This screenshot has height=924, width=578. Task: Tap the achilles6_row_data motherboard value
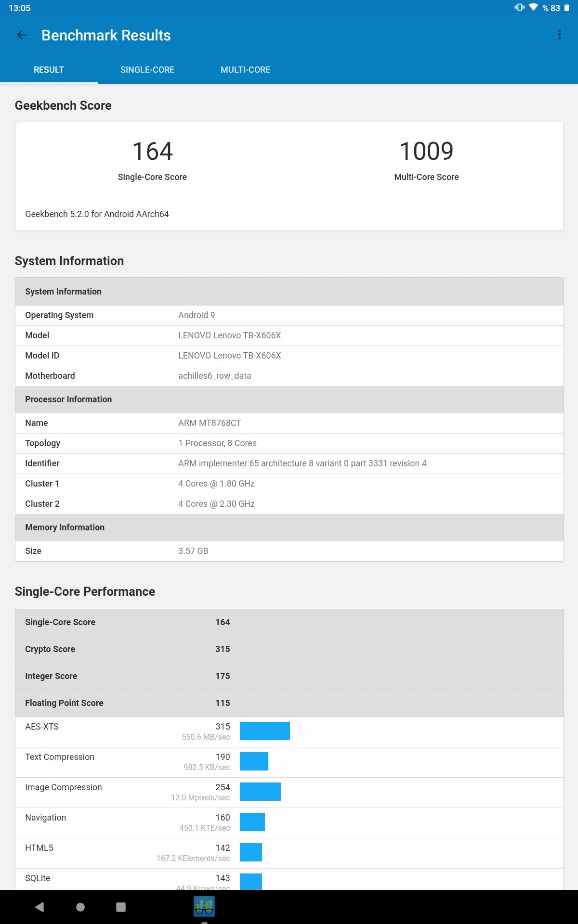click(214, 376)
